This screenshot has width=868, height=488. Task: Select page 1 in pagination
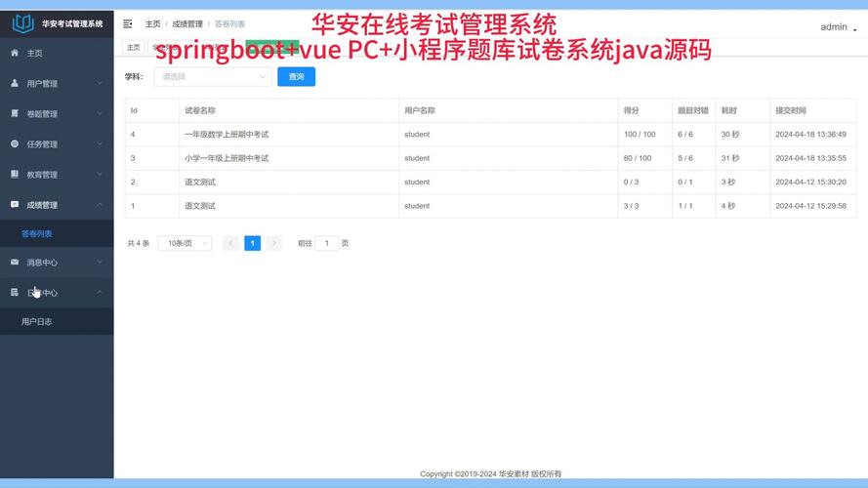(253, 243)
